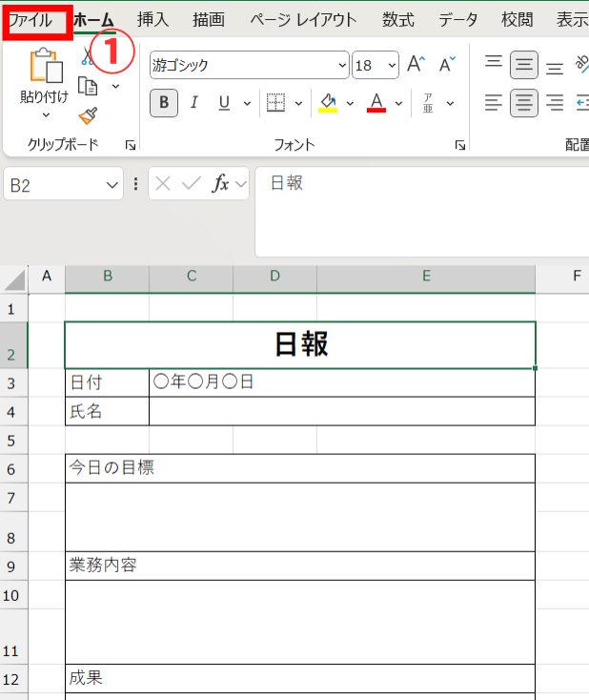
Task: Select the 成果 cell
Action: [300, 678]
